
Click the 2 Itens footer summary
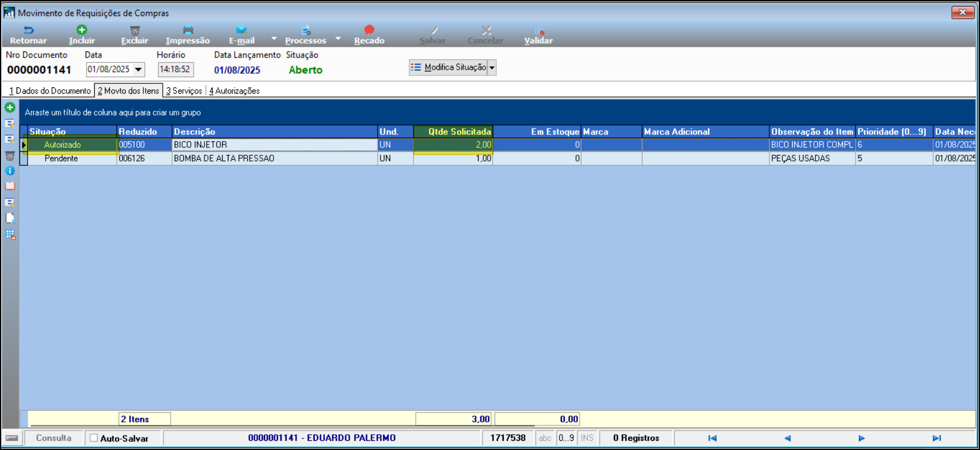pos(144,419)
